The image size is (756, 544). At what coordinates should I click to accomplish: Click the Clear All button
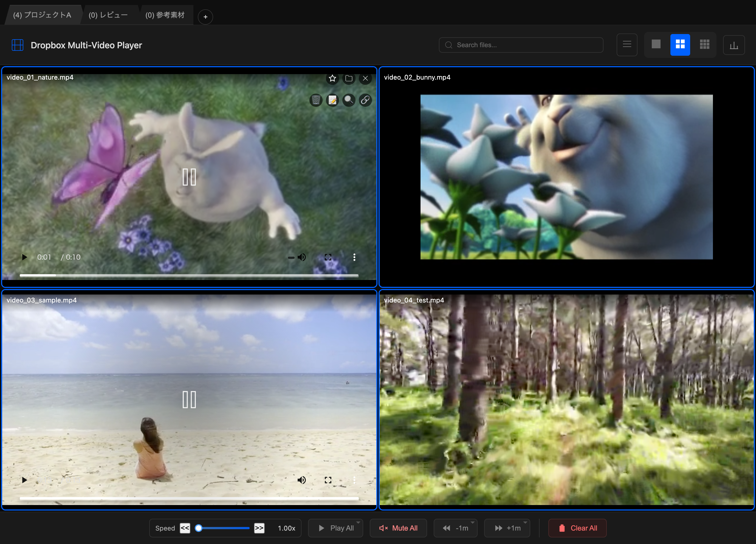[577, 528]
